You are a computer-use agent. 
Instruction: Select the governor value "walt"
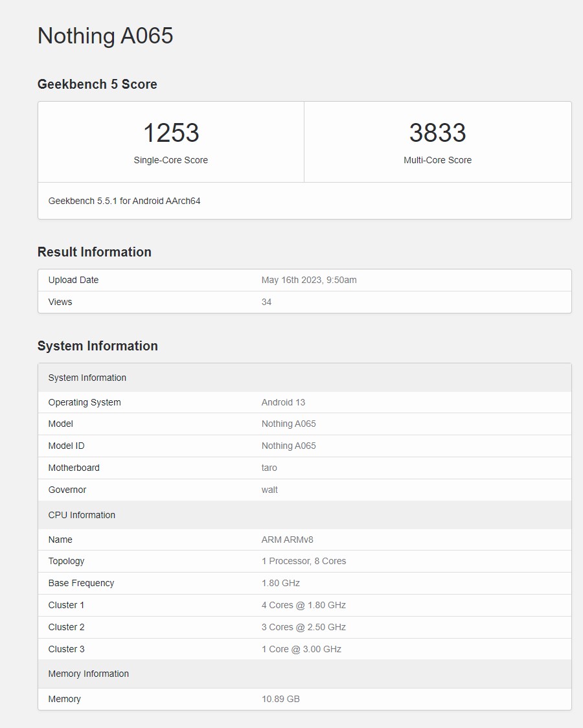269,490
